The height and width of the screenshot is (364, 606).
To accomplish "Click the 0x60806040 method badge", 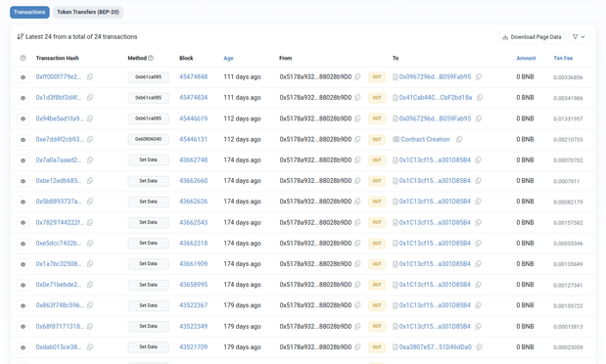I will tap(149, 139).
